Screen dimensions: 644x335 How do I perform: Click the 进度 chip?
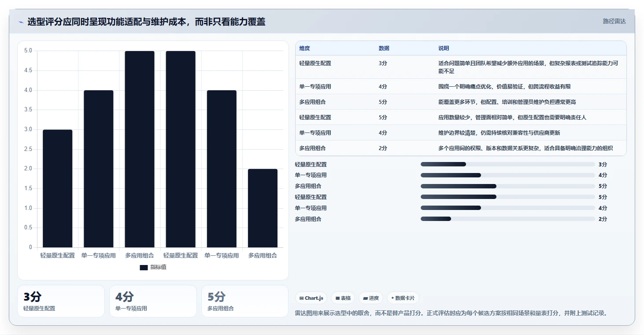[x=371, y=298]
